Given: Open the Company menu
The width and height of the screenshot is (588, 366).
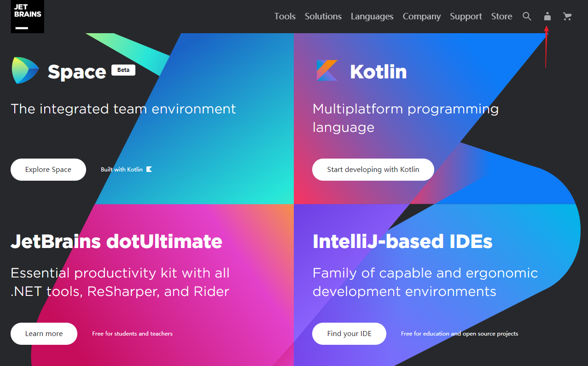Looking at the screenshot, I should click(x=422, y=17).
